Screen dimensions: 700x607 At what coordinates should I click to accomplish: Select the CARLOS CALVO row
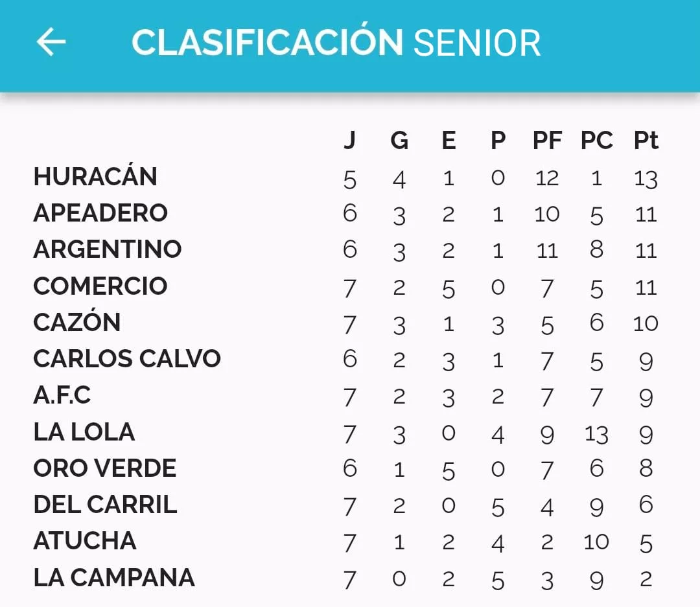click(127, 358)
